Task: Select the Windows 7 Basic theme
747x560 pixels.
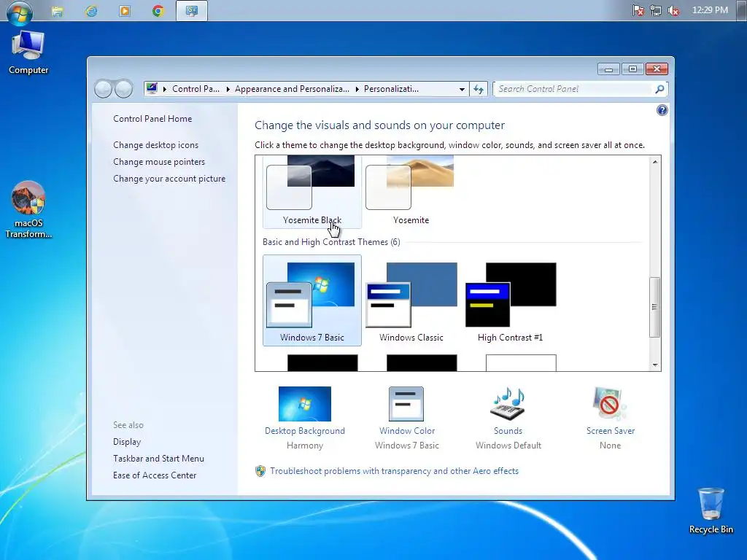Action: pyautogui.click(x=312, y=300)
